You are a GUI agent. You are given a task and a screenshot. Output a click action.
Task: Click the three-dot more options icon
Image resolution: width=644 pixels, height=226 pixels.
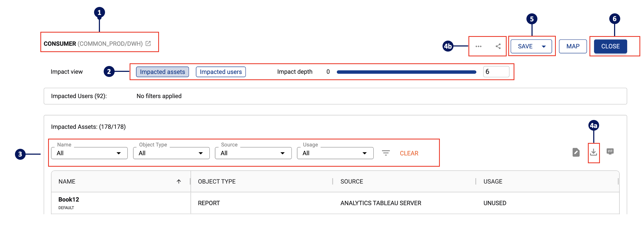(x=478, y=46)
